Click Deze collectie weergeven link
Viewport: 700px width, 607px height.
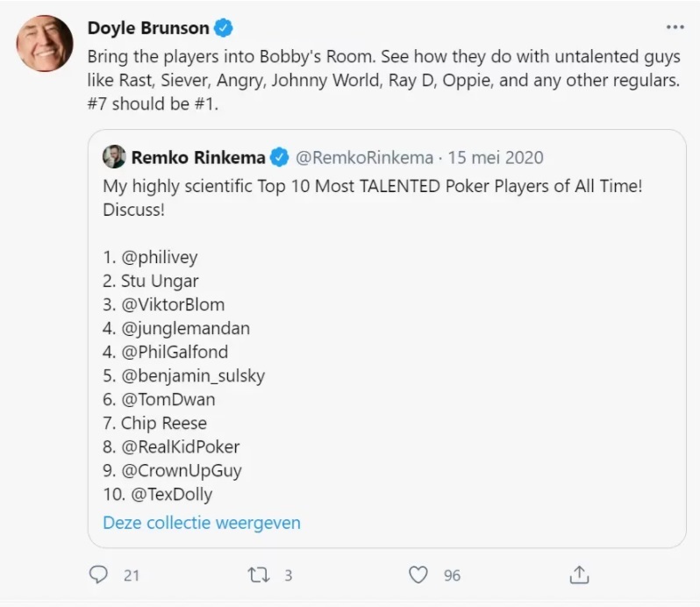[x=202, y=523]
